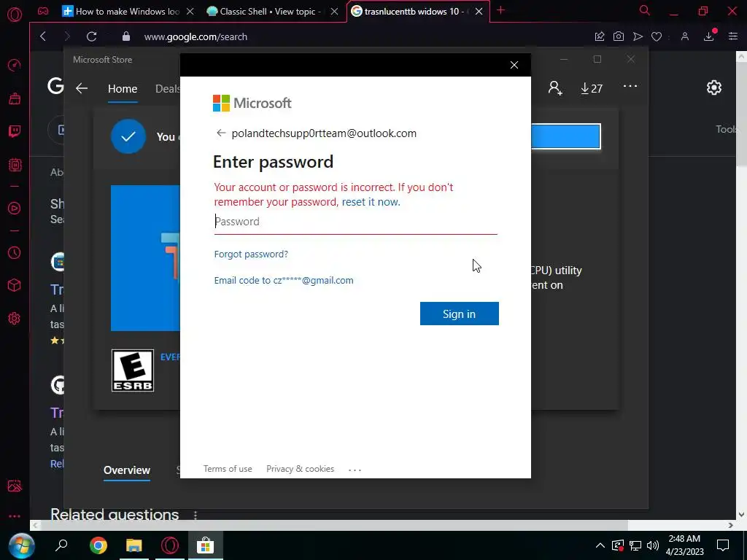747x560 pixels.
Task: Open Microsoft Store account sign-in icon
Action: (555, 88)
